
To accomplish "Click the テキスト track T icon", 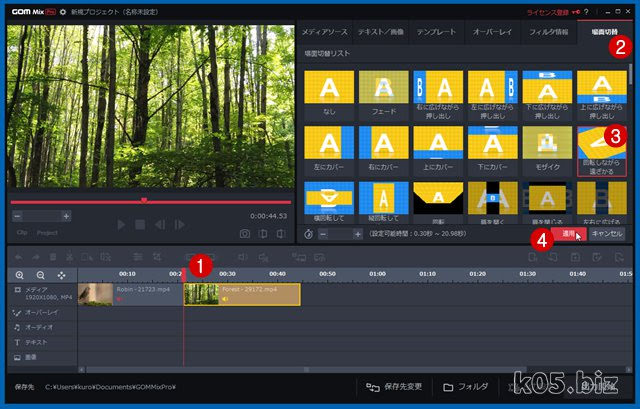I will click(x=18, y=342).
